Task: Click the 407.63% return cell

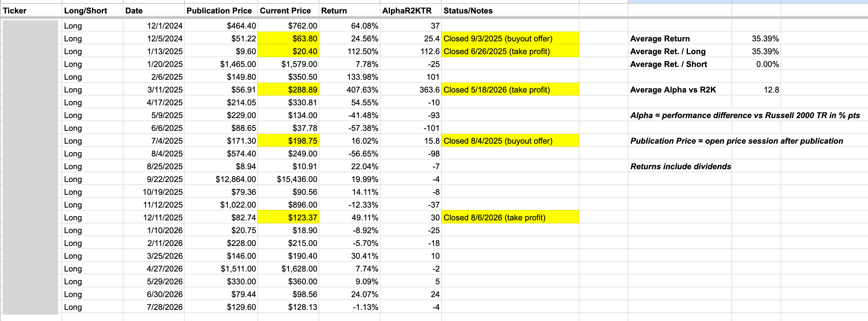Action: click(x=350, y=90)
